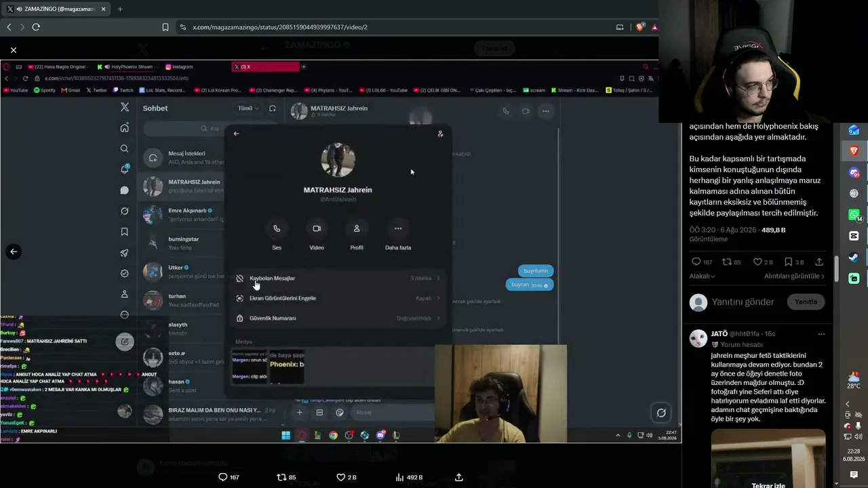Go back in browser history
Screen dimensions: 868x488
pos(9,27)
